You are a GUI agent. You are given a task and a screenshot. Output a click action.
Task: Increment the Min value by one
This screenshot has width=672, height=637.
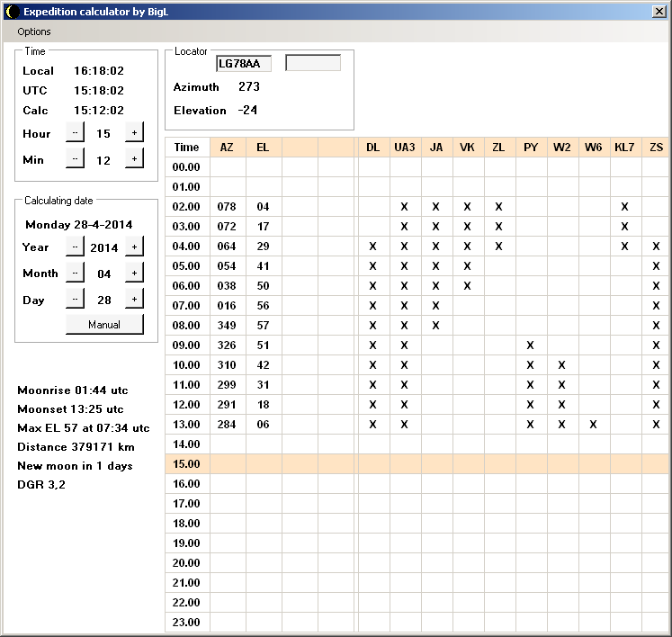[x=134, y=159]
